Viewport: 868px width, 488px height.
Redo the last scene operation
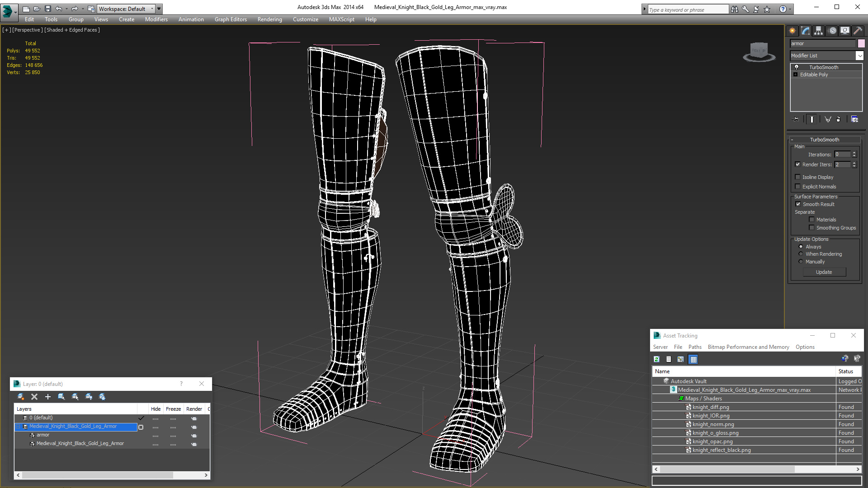click(x=75, y=9)
